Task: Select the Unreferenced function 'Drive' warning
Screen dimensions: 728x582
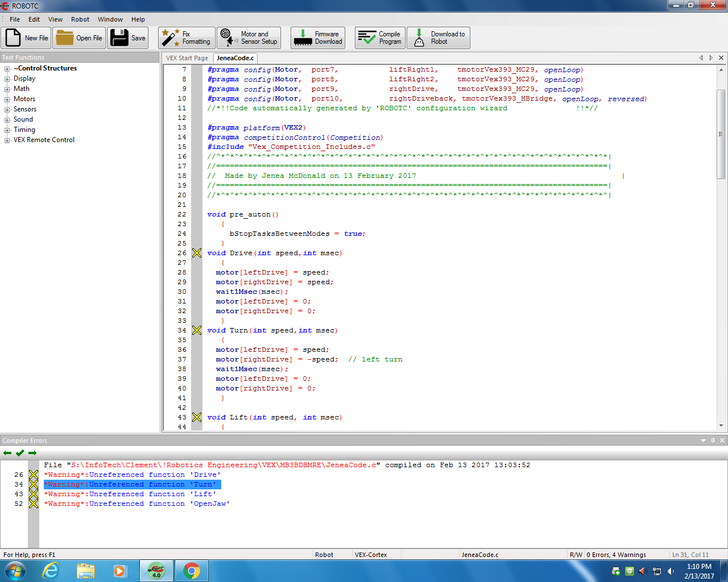Action: click(132, 475)
